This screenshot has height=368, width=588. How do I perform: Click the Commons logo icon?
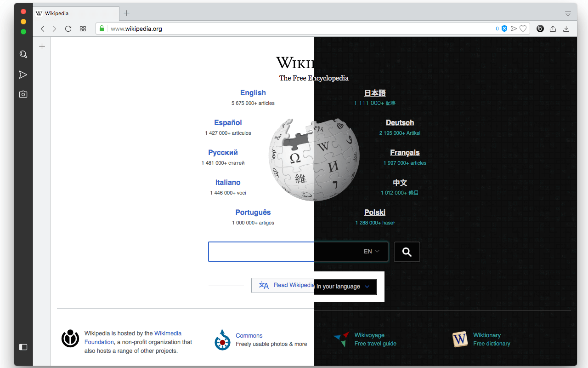[222, 340]
